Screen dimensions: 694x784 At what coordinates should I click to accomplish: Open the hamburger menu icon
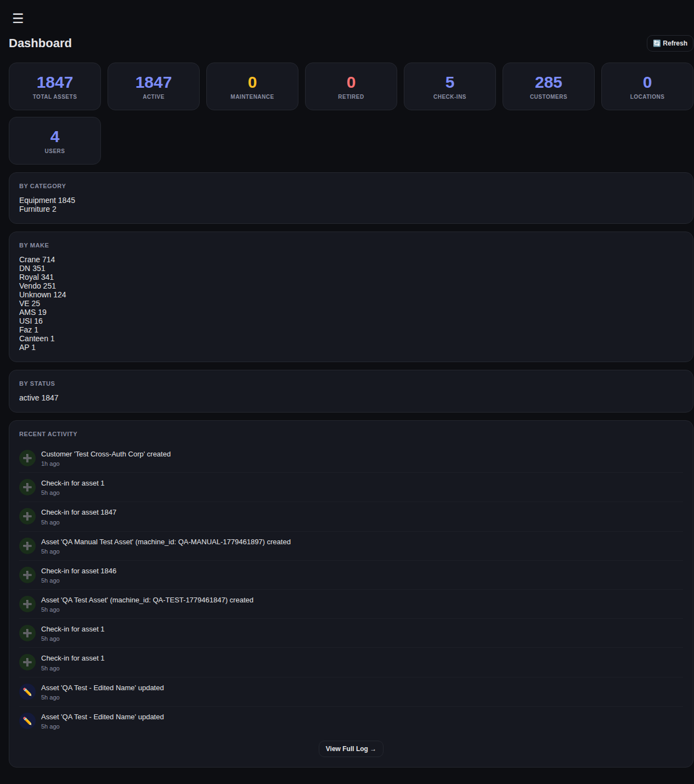[x=18, y=18]
